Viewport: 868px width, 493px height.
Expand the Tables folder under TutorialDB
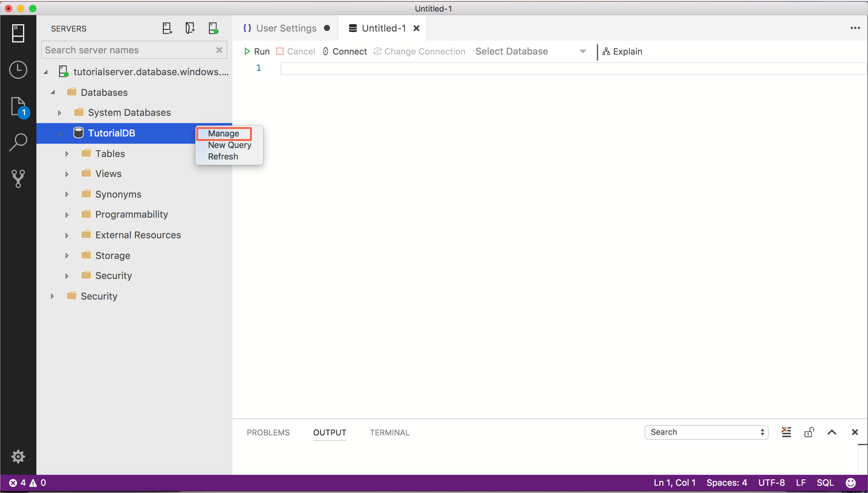click(66, 153)
